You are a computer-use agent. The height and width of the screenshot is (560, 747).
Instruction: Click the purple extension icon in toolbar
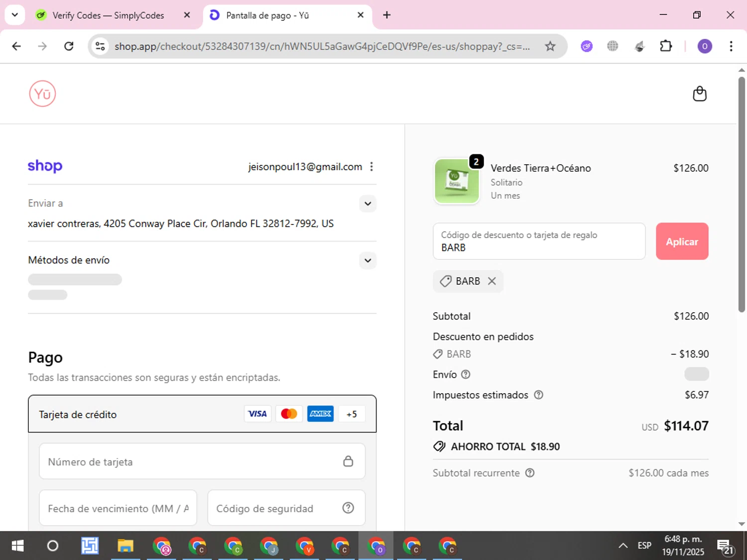pyautogui.click(x=587, y=46)
